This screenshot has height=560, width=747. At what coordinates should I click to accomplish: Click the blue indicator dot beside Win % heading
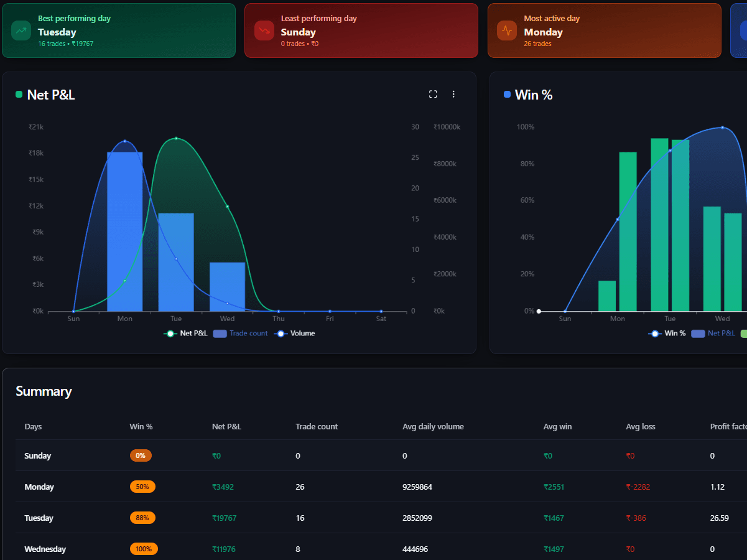pyautogui.click(x=506, y=94)
